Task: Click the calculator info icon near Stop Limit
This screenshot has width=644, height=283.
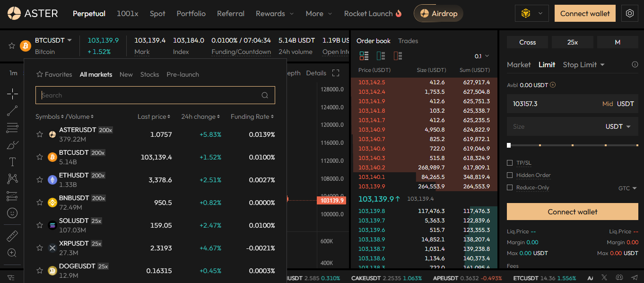Action: tap(635, 65)
